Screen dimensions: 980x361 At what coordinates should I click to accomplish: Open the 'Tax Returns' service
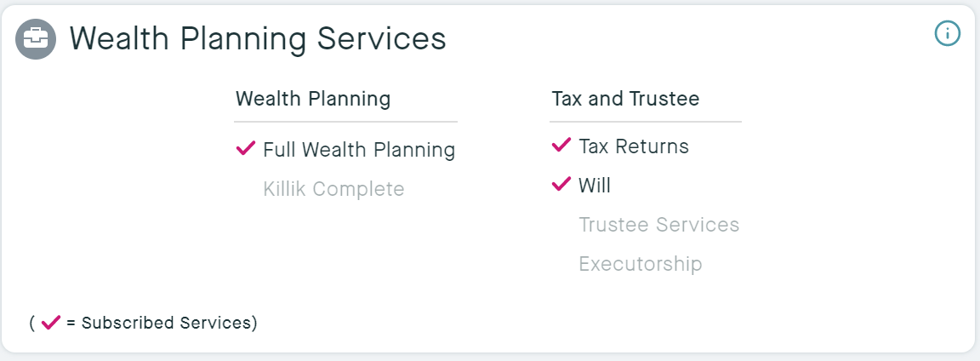(x=634, y=146)
